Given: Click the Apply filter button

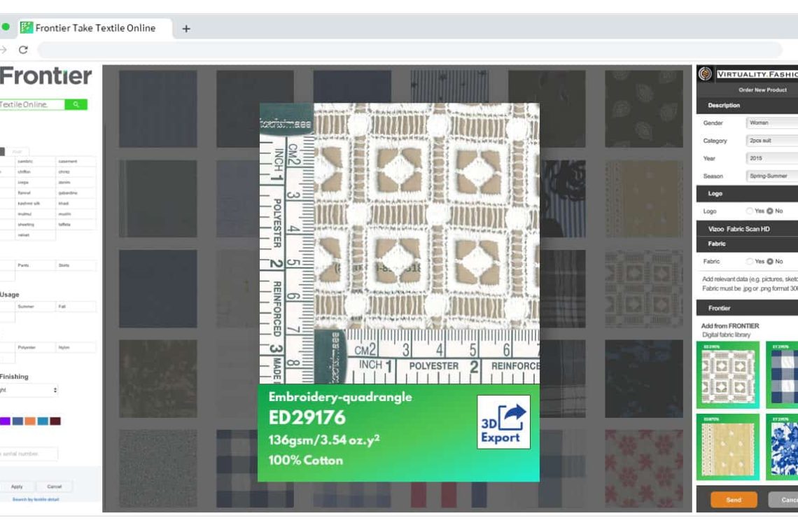Looking at the screenshot, I should tap(17, 486).
